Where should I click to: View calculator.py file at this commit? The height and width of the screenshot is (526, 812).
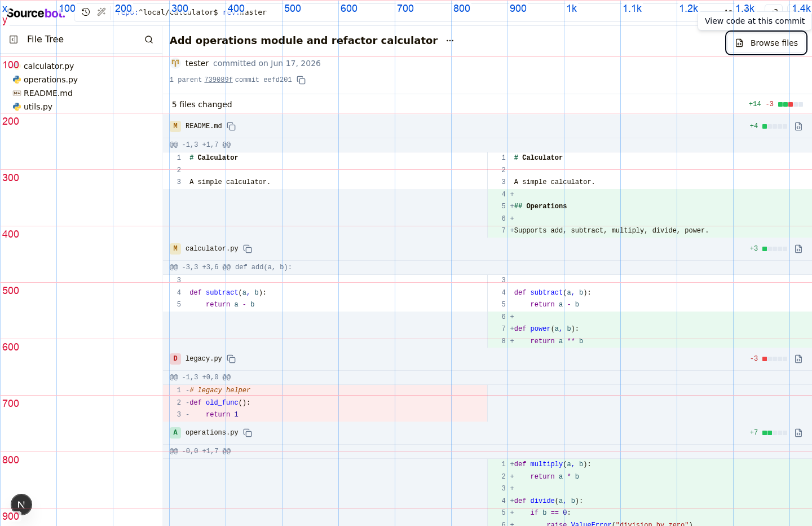[x=798, y=249]
